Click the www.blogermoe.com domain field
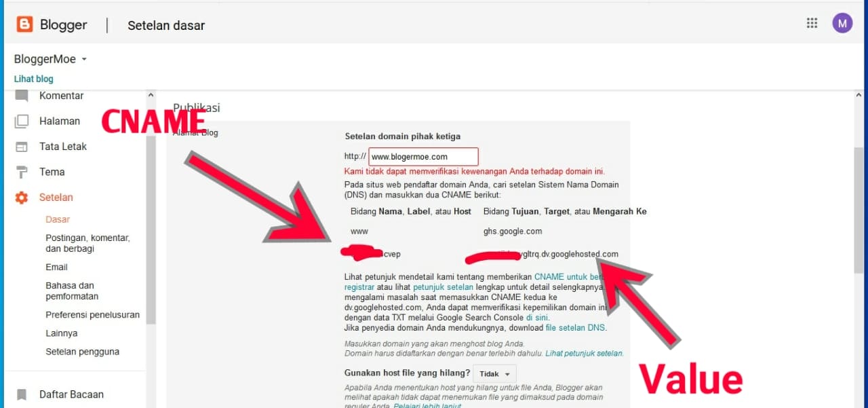 click(423, 157)
